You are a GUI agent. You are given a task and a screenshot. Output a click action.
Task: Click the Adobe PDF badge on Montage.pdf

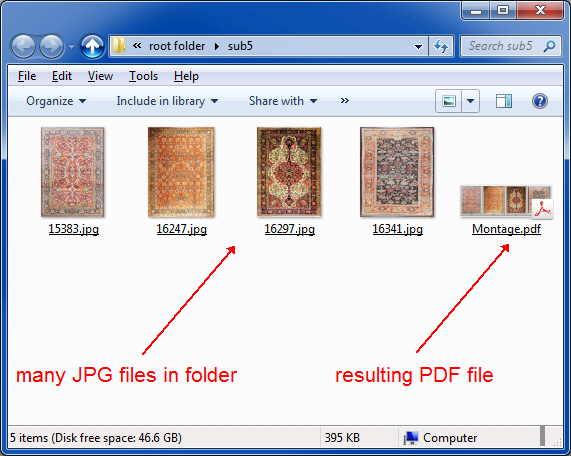[543, 209]
